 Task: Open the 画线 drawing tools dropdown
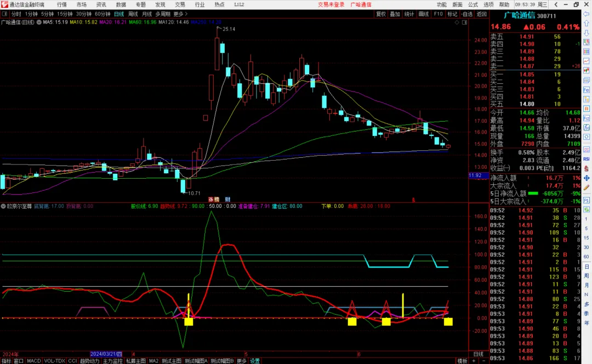(424, 14)
